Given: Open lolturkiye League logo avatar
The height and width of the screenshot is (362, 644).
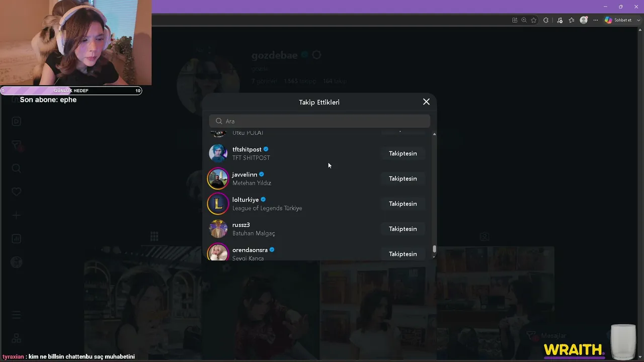Looking at the screenshot, I should pyautogui.click(x=218, y=204).
